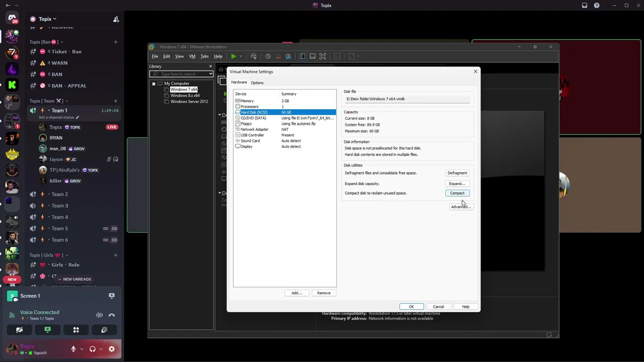Screen dimensions: 644x362
Task: Click the Expand... disk capacity button
Action: 457,184
